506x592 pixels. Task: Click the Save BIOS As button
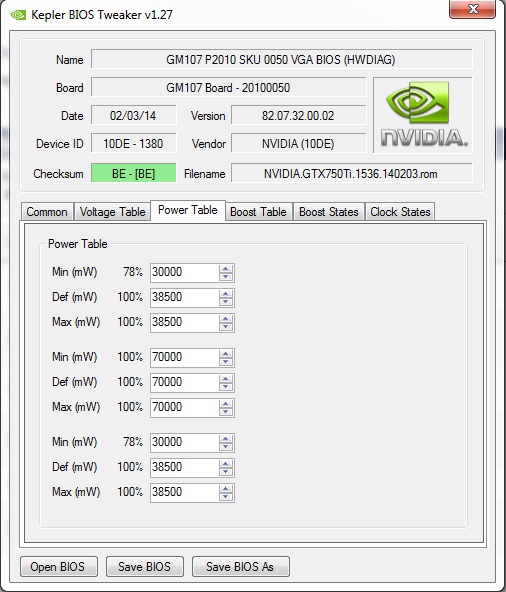click(x=241, y=566)
